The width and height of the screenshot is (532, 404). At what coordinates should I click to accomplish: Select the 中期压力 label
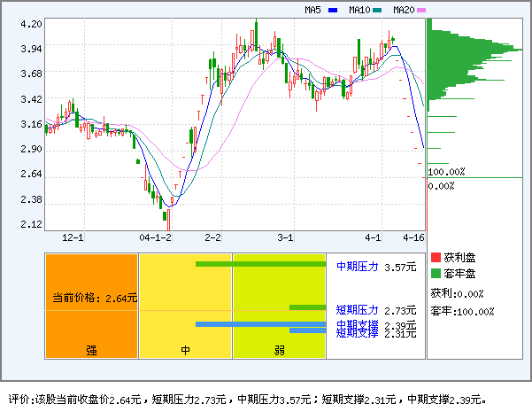point(357,265)
